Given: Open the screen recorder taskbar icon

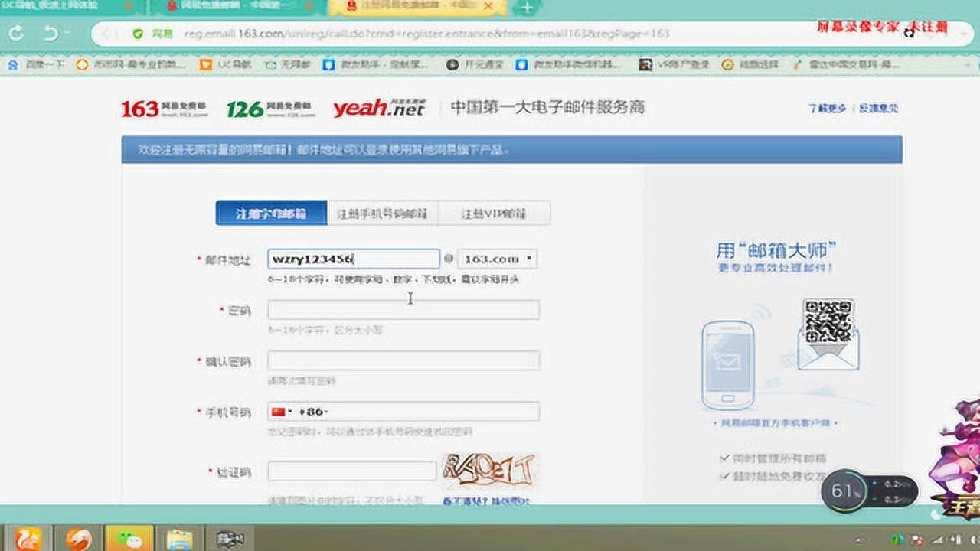Looking at the screenshot, I should tap(230, 539).
